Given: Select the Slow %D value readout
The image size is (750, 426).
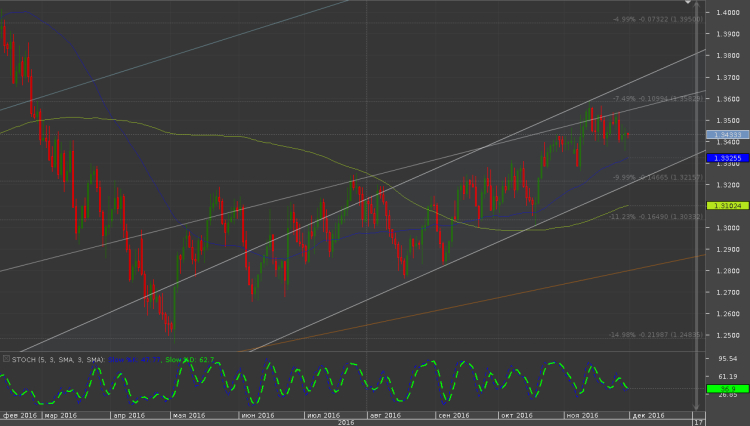Looking at the screenshot, I should [189, 360].
